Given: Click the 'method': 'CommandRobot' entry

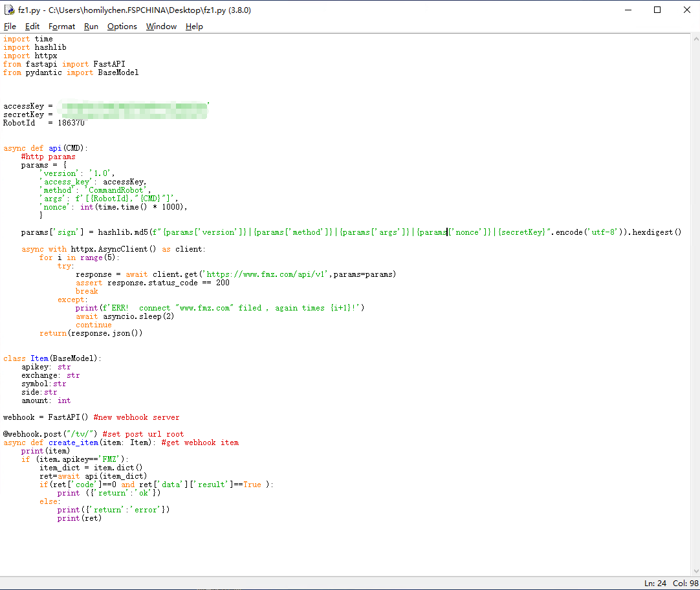Looking at the screenshot, I should coord(95,191).
